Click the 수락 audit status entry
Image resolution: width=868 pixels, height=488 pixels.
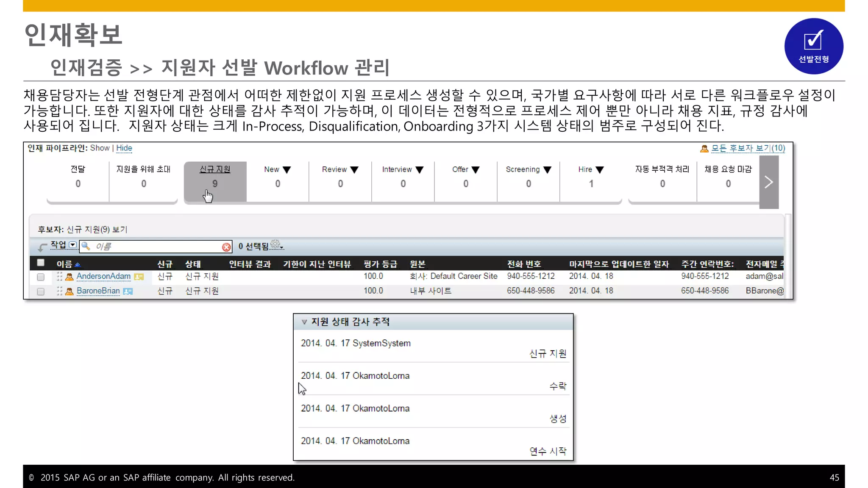click(558, 386)
